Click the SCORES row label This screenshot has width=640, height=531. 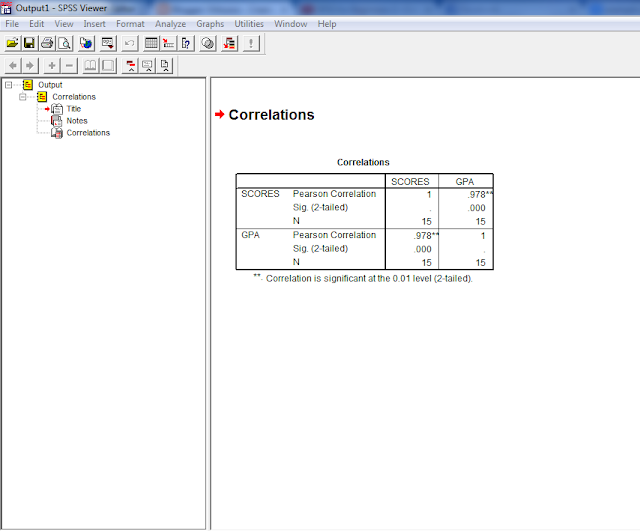pyautogui.click(x=260, y=194)
